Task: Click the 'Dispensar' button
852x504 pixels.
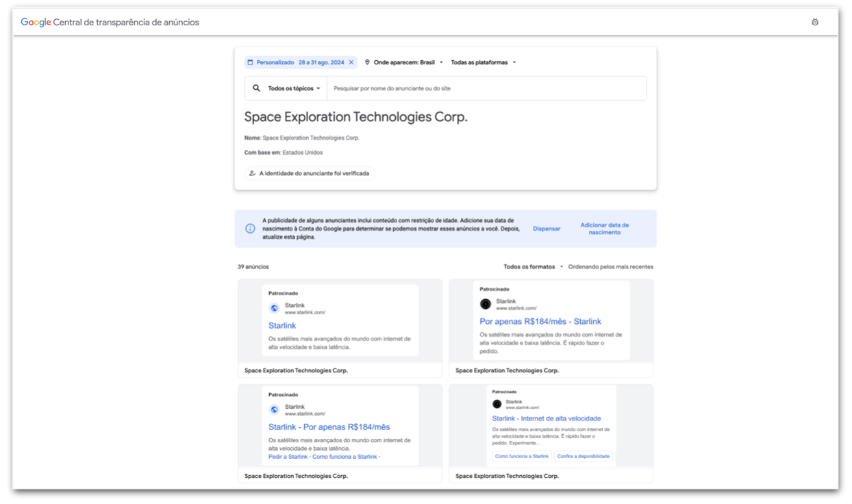Action: pyautogui.click(x=547, y=229)
